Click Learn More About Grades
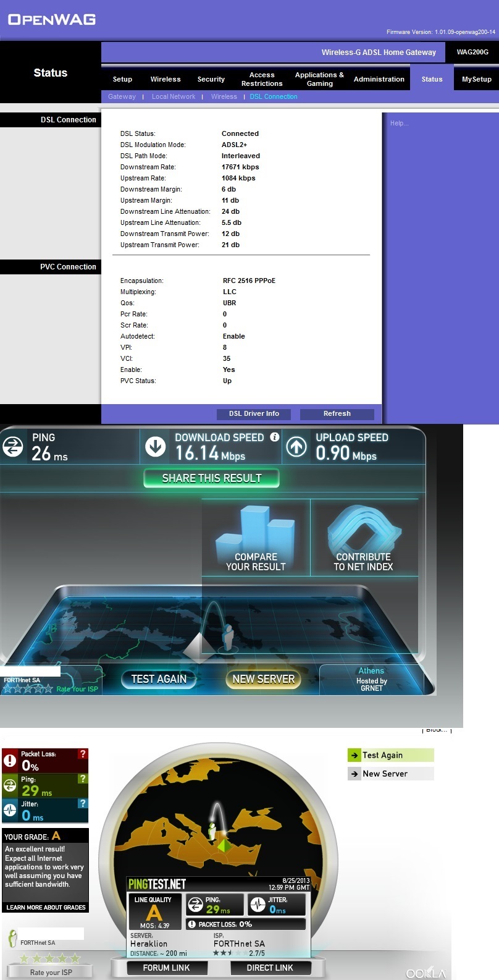The image size is (499, 980). [46, 907]
